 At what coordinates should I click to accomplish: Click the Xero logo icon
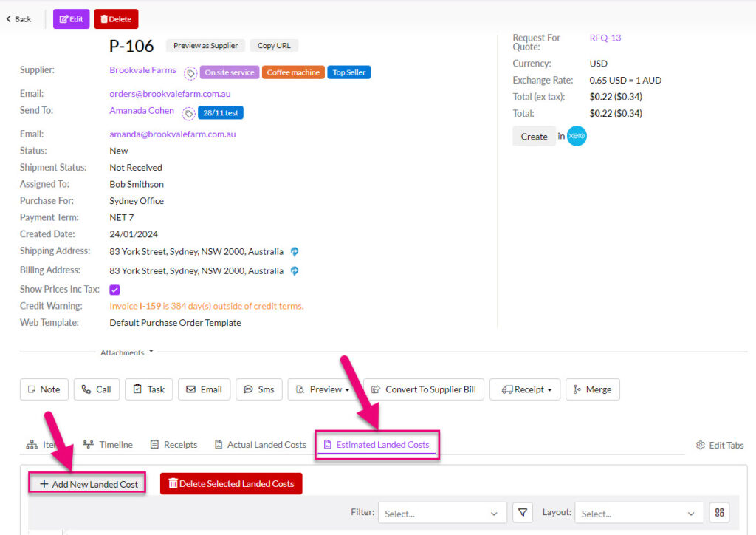(x=575, y=136)
